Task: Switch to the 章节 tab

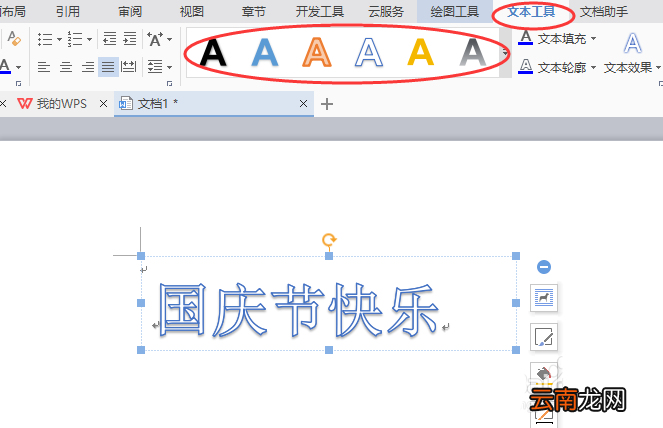Action: point(254,11)
